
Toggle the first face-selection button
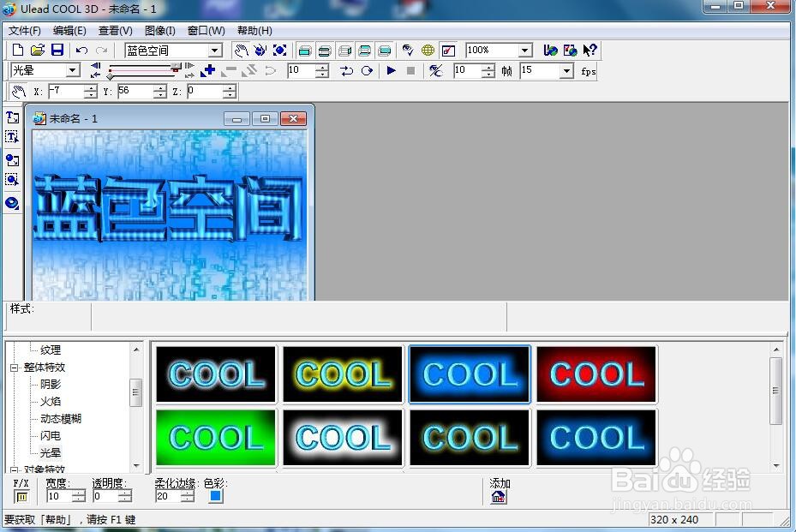(305, 51)
